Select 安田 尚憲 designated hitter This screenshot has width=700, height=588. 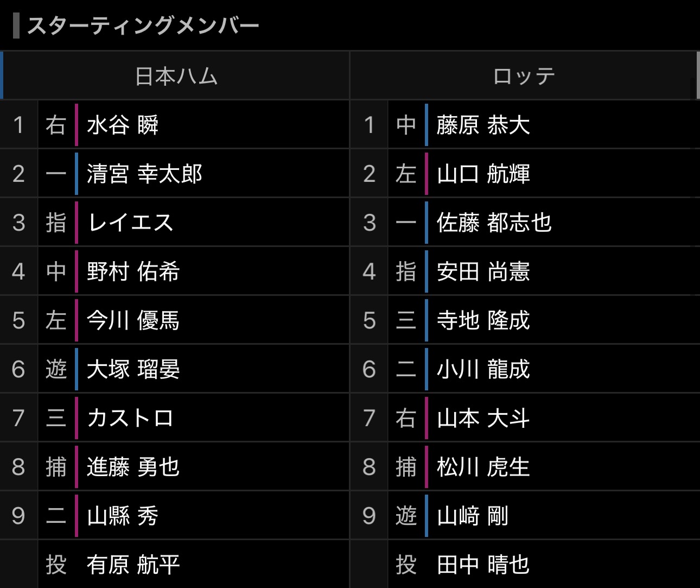483,271
